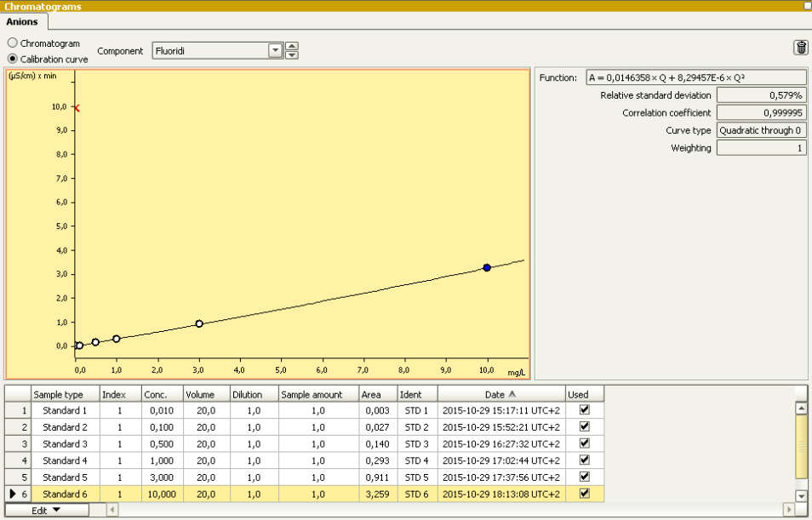Toggle Used checkbox for Standard 3
Viewport: 812px width, 520px height.
[584, 443]
